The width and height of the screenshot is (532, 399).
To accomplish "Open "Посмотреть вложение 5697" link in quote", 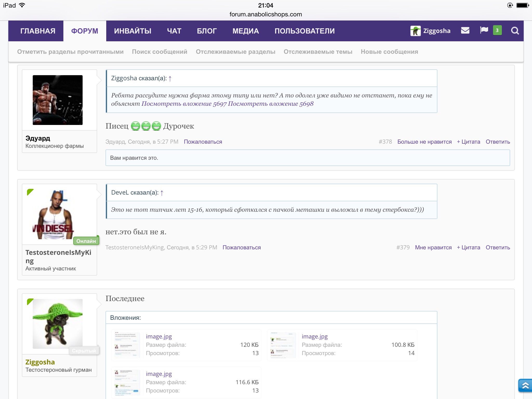I will click(x=184, y=104).
